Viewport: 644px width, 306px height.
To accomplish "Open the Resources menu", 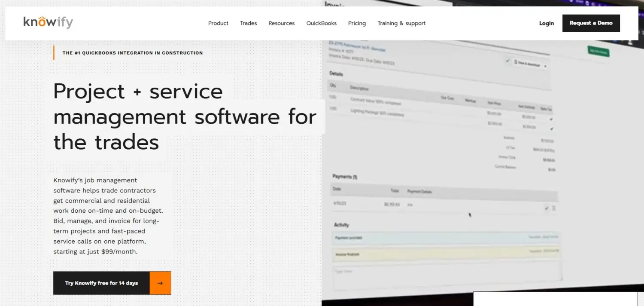I will (282, 23).
